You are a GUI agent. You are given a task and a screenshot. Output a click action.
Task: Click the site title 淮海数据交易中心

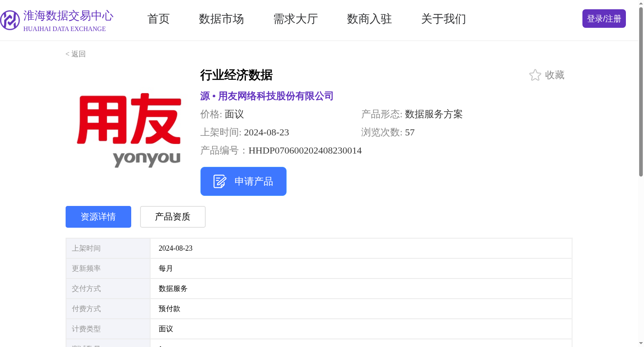(x=68, y=16)
